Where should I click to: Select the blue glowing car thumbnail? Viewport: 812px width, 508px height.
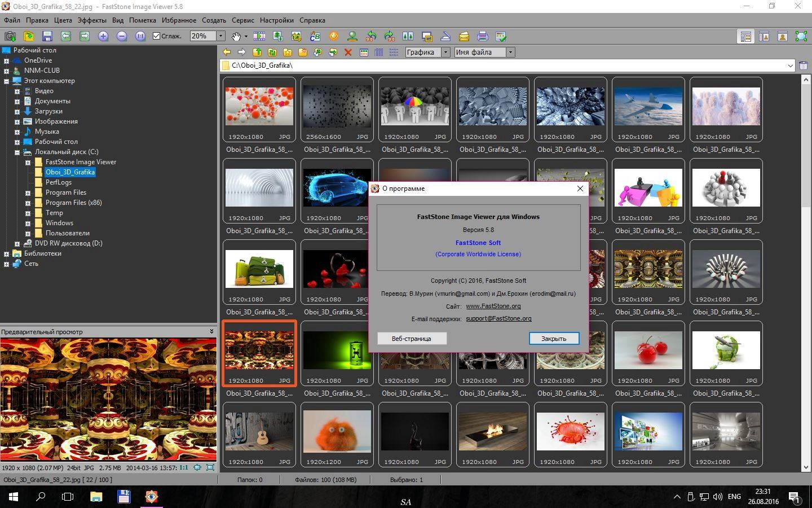click(x=337, y=188)
